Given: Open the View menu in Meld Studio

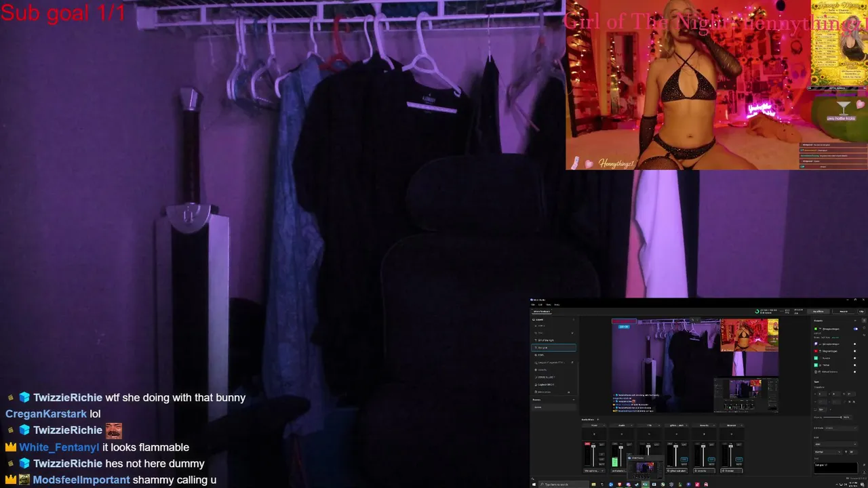Looking at the screenshot, I should [x=548, y=305].
